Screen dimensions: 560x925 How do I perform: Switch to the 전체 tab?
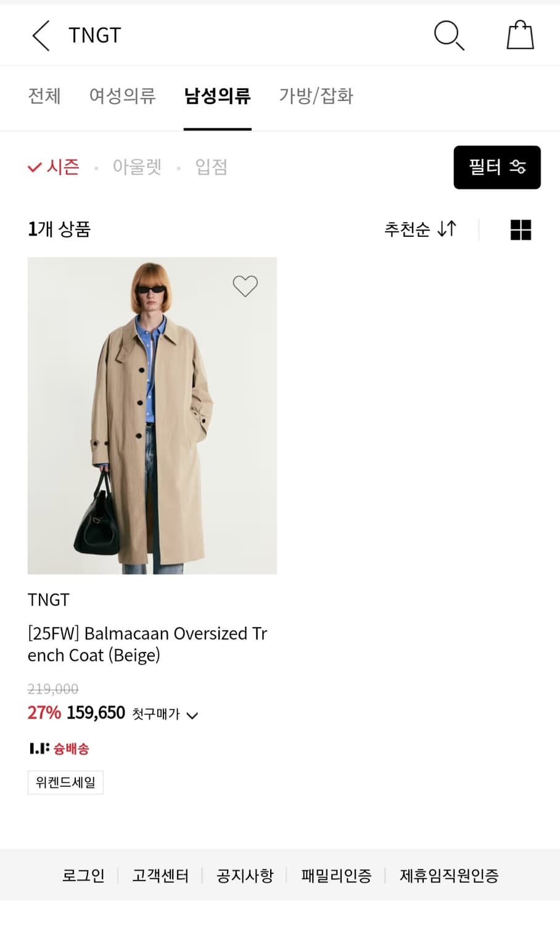[x=44, y=96]
